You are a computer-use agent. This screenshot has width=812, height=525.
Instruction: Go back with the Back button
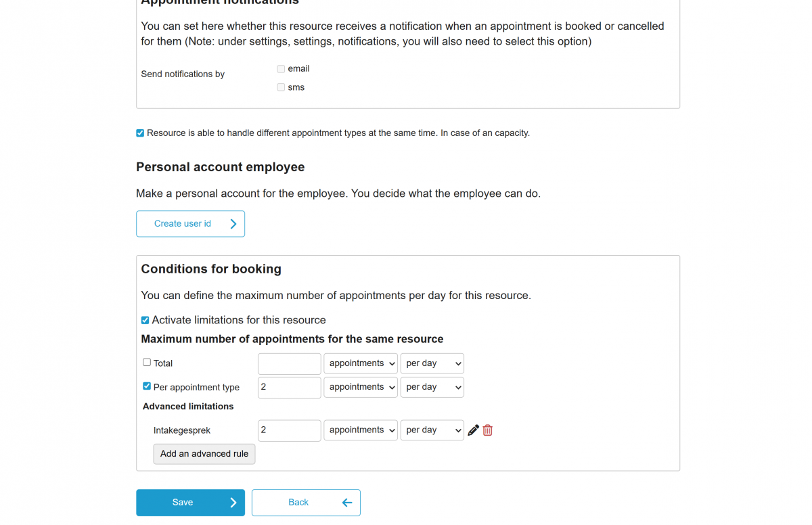click(x=306, y=503)
